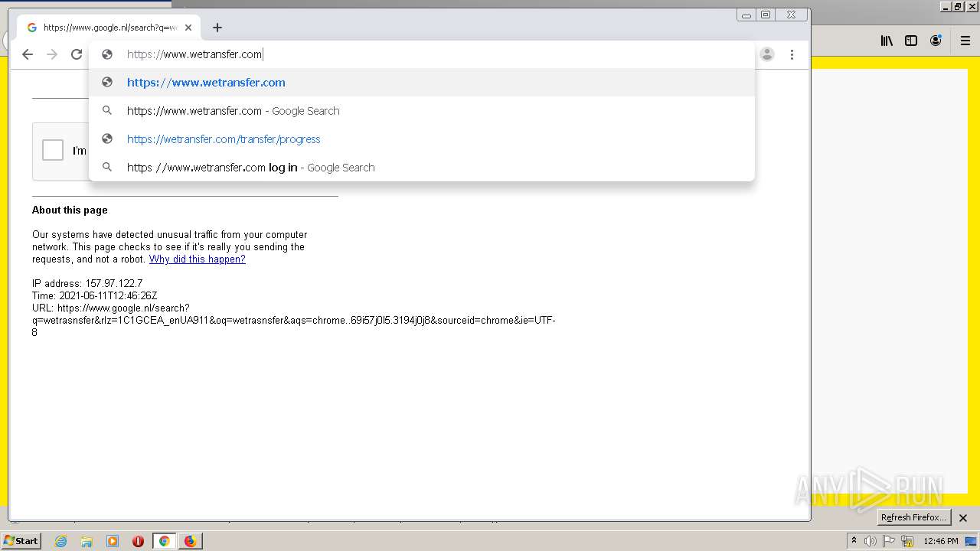Image resolution: width=980 pixels, height=551 pixels.
Task: Open 'Why did this happen?' link
Action: pos(198,259)
